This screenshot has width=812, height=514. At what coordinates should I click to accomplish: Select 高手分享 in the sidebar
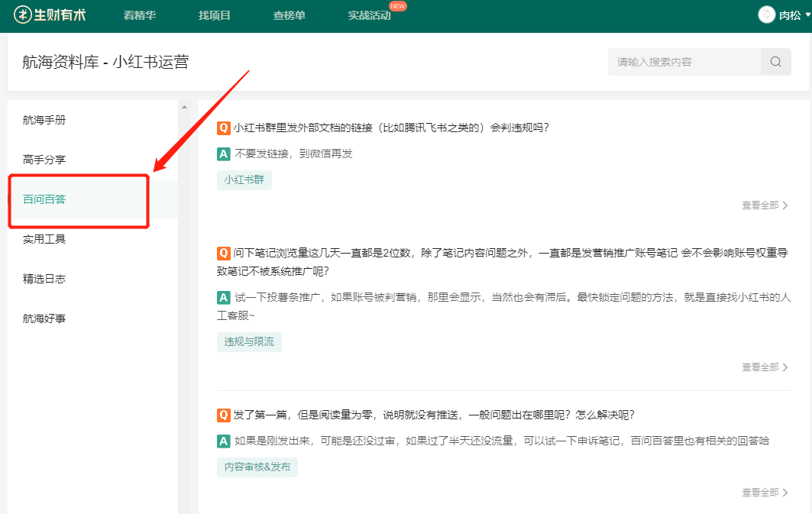(x=44, y=160)
